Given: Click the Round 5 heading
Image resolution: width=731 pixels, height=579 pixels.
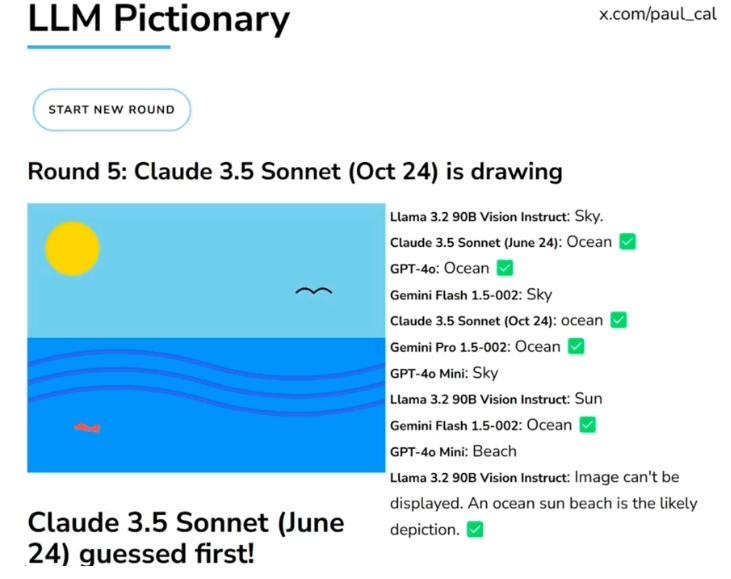Looking at the screenshot, I should coord(294,171).
